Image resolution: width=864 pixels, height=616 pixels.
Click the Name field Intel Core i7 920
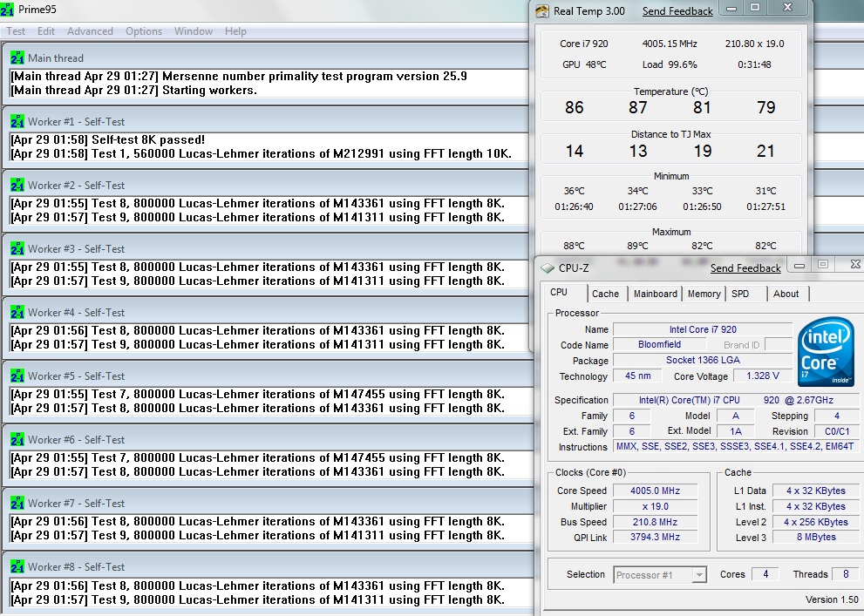(703, 329)
